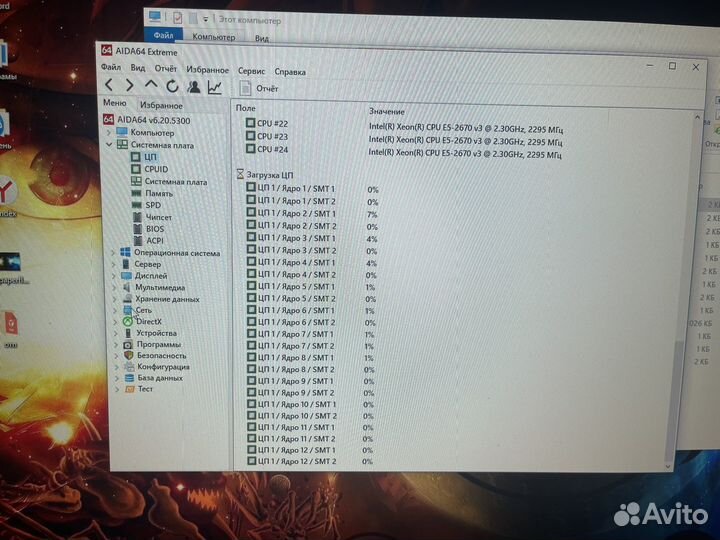Screen dimensions: 720x540
Task: Collapse the Системная плата tree node
Action: (x=109, y=145)
